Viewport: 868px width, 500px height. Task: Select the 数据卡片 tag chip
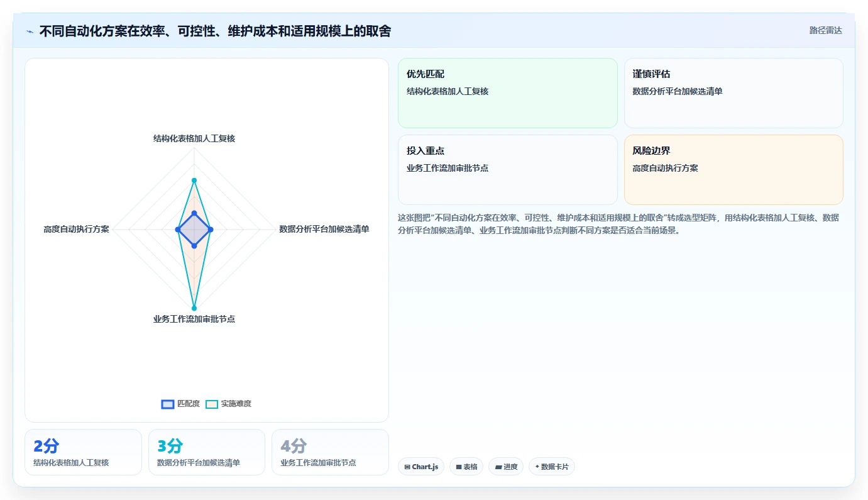click(552, 467)
